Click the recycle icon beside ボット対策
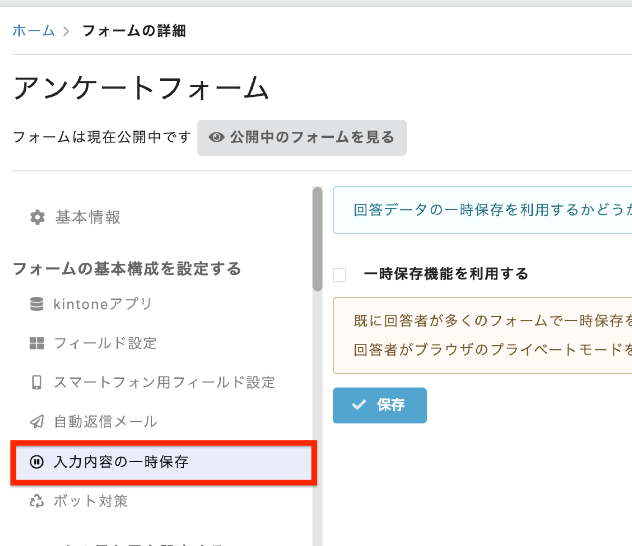The width and height of the screenshot is (632, 546). (x=37, y=501)
